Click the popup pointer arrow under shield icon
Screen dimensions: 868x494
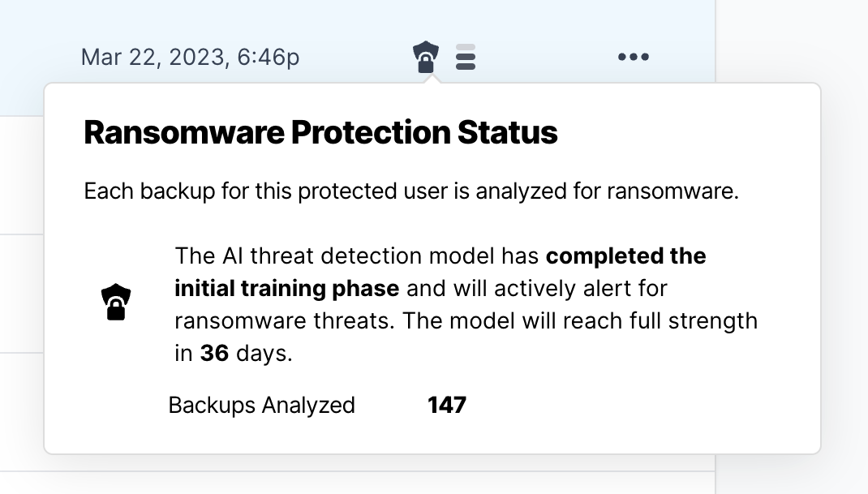click(x=432, y=79)
